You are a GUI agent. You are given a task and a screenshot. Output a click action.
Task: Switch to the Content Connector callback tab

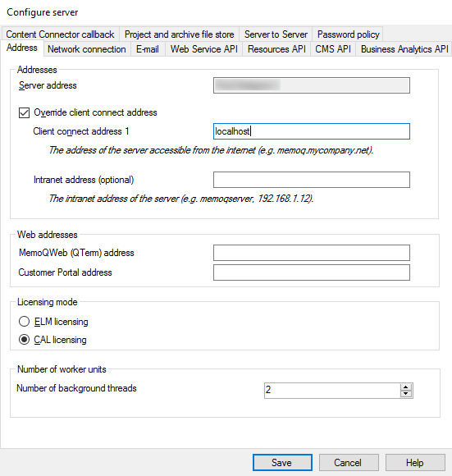click(60, 34)
